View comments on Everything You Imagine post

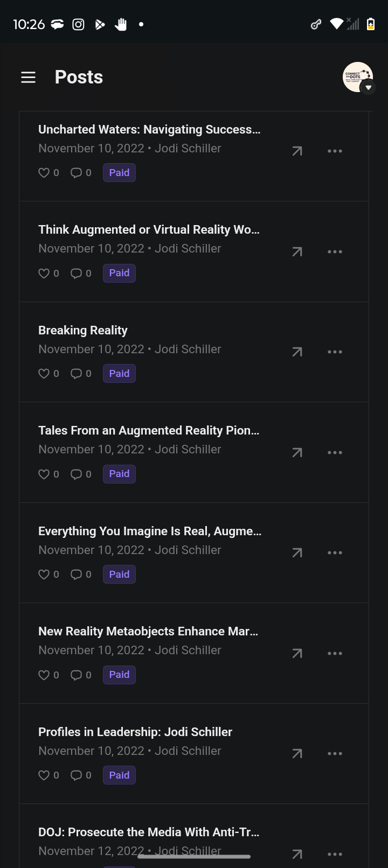point(77,575)
